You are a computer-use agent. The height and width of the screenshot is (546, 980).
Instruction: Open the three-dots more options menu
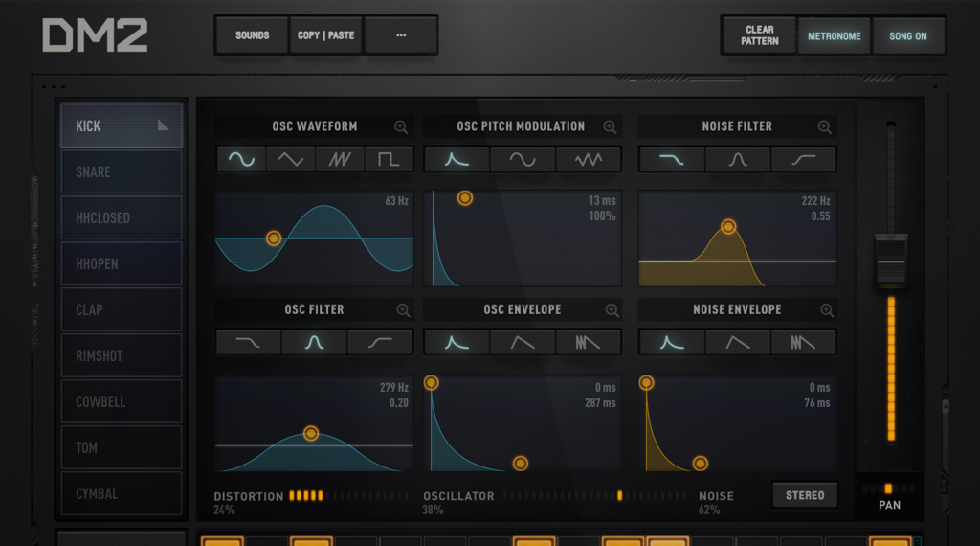[x=401, y=35]
